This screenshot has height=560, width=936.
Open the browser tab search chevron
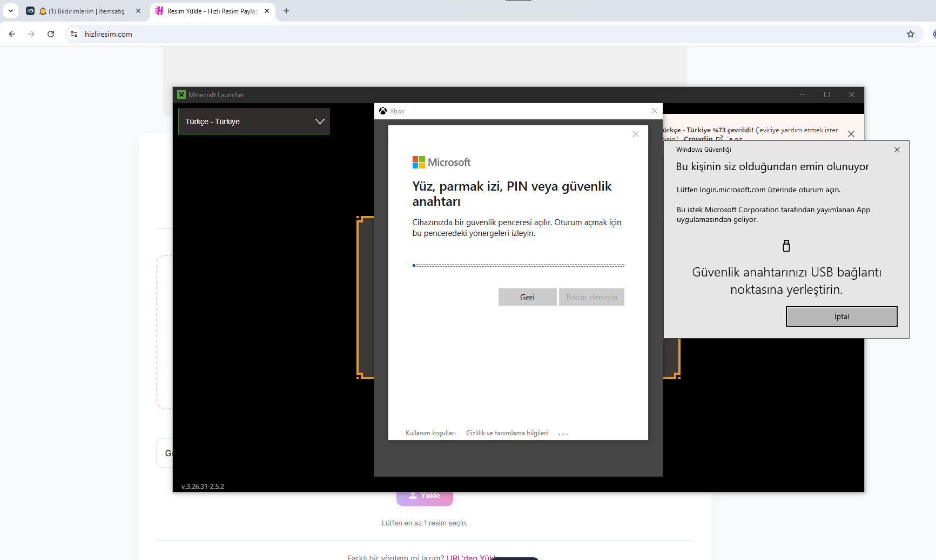pyautogui.click(x=11, y=11)
